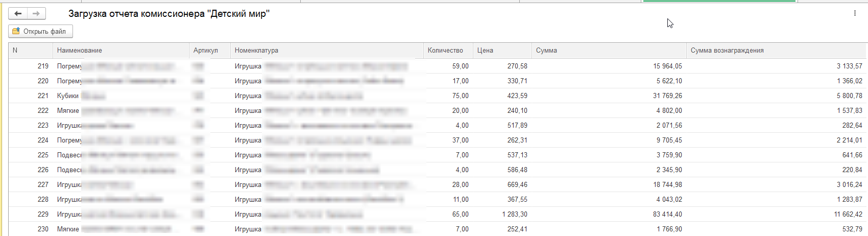Click price cell 669,46
868x236 pixels.
(502, 184)
